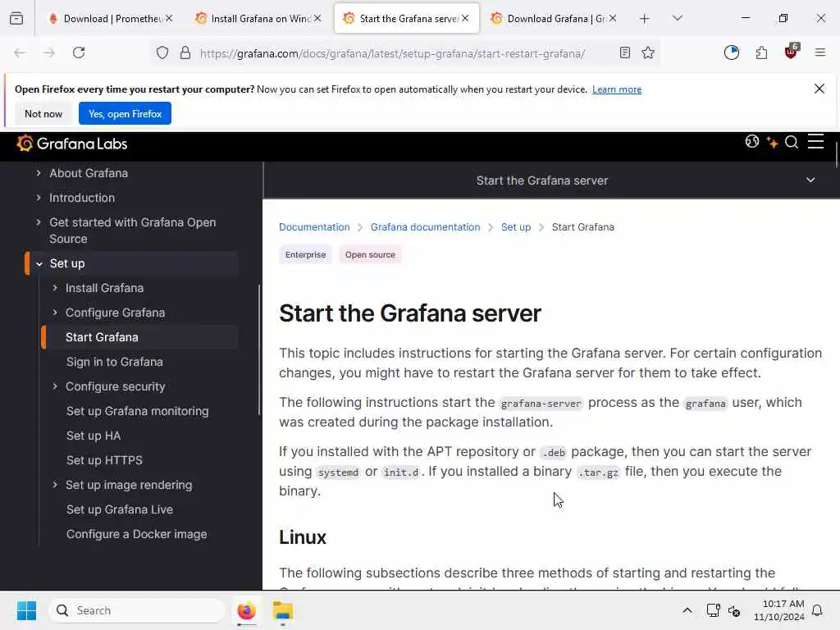This screenshot has height=630, width=840.
Task: Open the Set up Grafana Live page
Action: coord(120,510)
